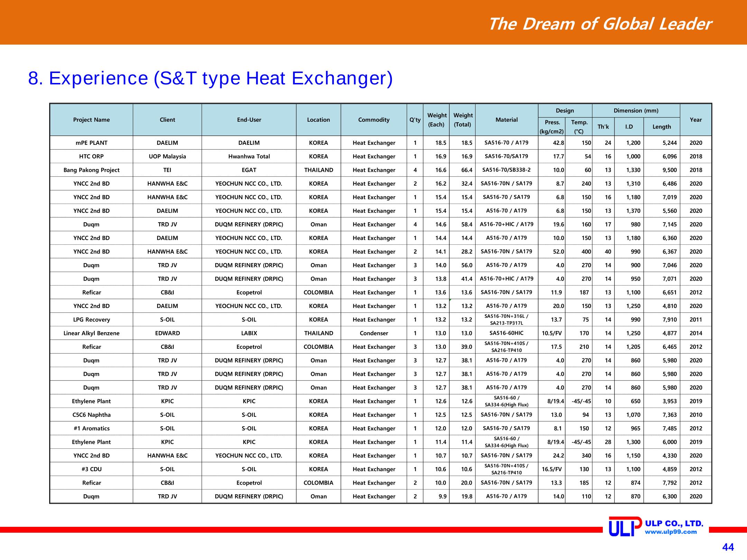Click the Location column header
This screenshot has height=560, width=747.
pyautogui.click(x=319, y=120)
